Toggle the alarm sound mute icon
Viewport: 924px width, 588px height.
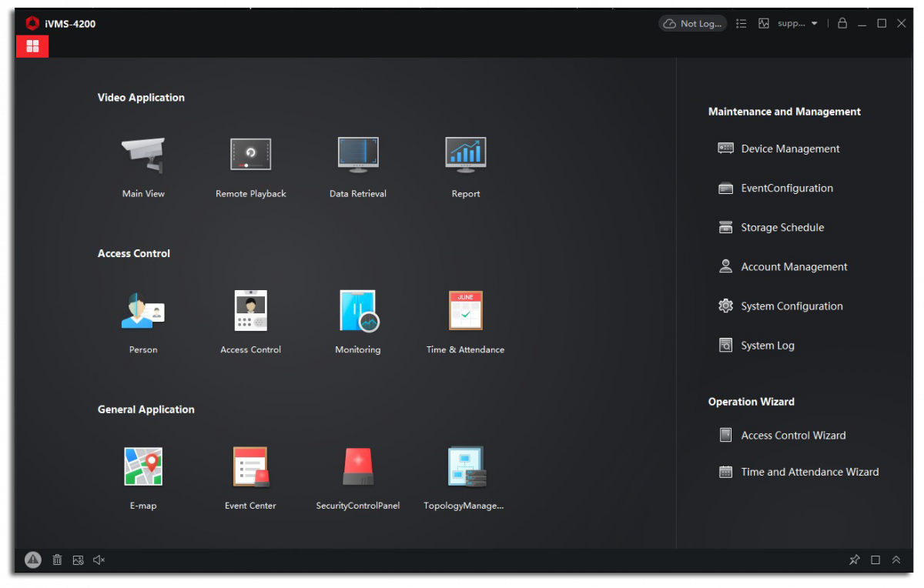click(x=99, y=560)
